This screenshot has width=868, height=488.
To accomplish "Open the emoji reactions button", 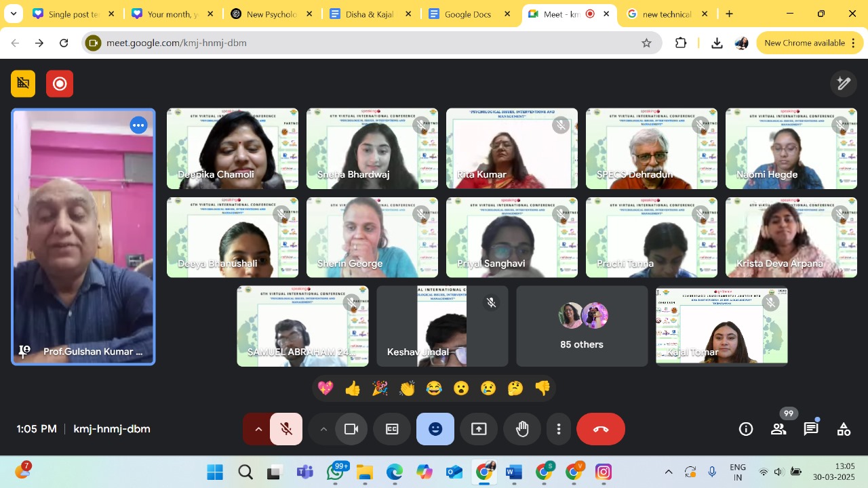I will tap(435, 429).
